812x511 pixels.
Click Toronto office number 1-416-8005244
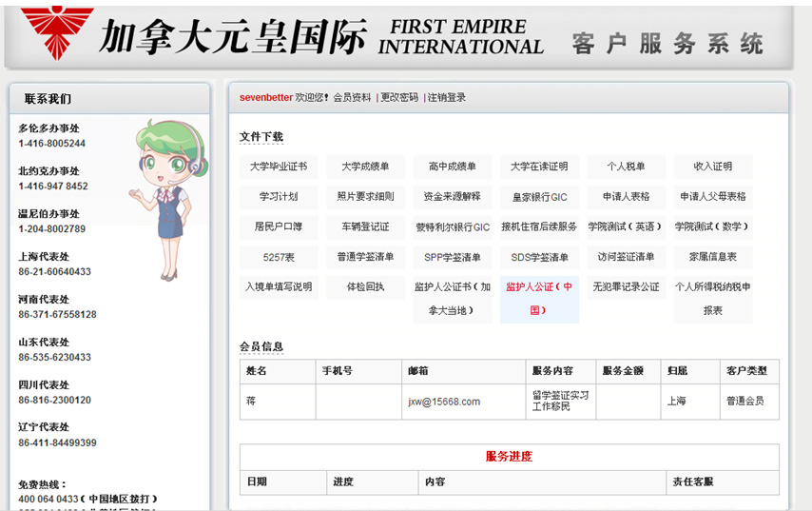click(x=51, y=144)
